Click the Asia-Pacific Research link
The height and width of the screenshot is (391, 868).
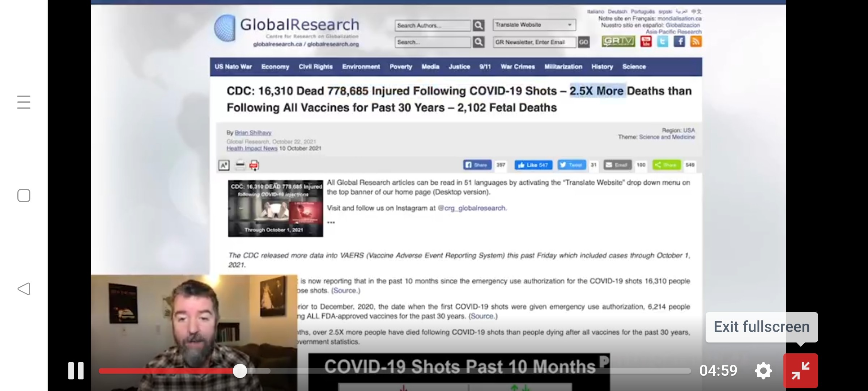click(x=674, y=32)
